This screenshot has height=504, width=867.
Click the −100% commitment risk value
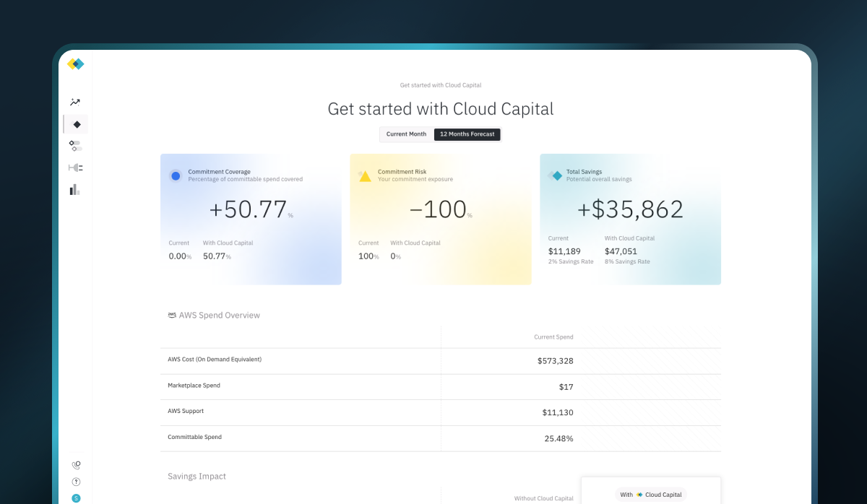[x=440, y=209]
